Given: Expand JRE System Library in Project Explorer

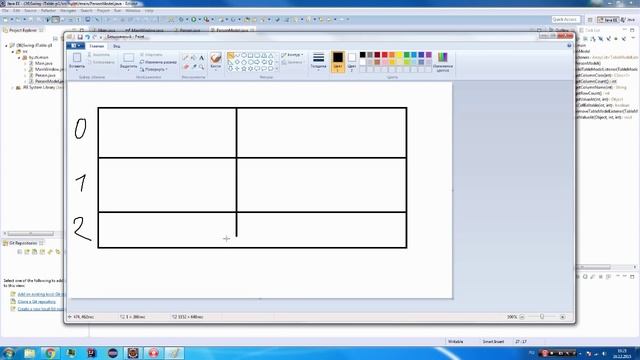Looking at the screenshot, I should click(12, 87).
